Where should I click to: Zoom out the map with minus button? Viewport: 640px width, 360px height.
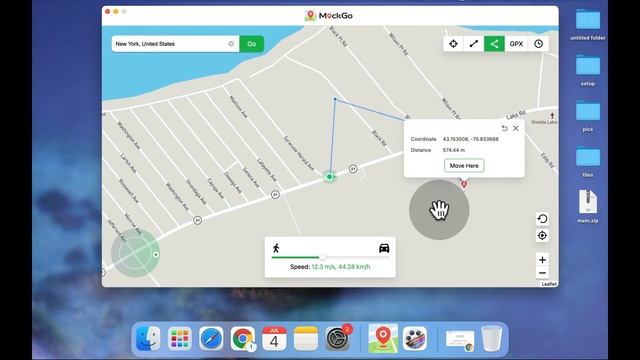pyautogui.click(x=542, y=273)
